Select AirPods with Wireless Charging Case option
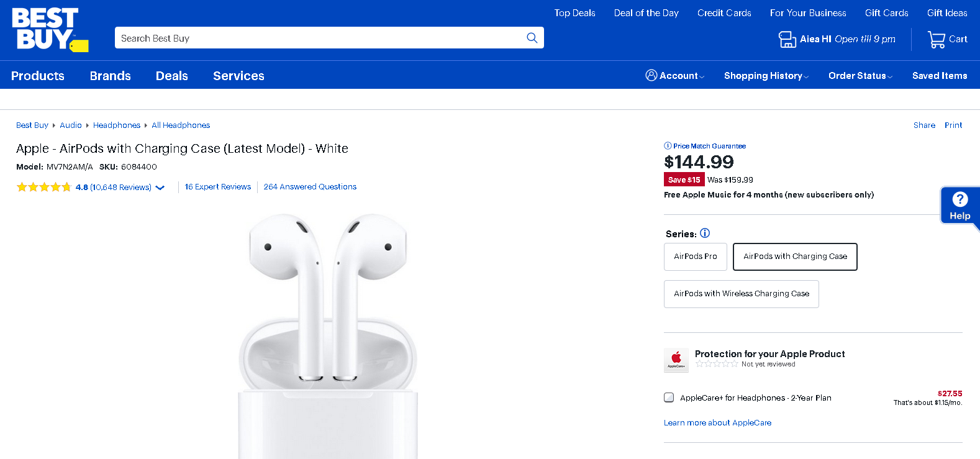This screenshot has width=980, height=459. (742, 294)
